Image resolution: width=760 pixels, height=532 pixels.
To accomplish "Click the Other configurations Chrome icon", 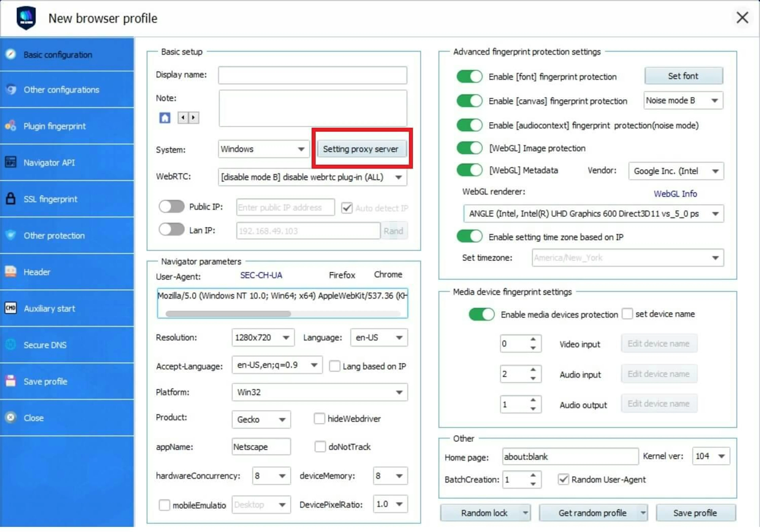I will coord(11,89).
